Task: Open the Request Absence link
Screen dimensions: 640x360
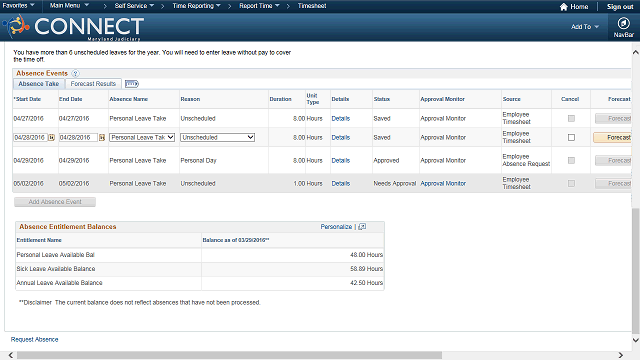Action: [x=35, y=340]
